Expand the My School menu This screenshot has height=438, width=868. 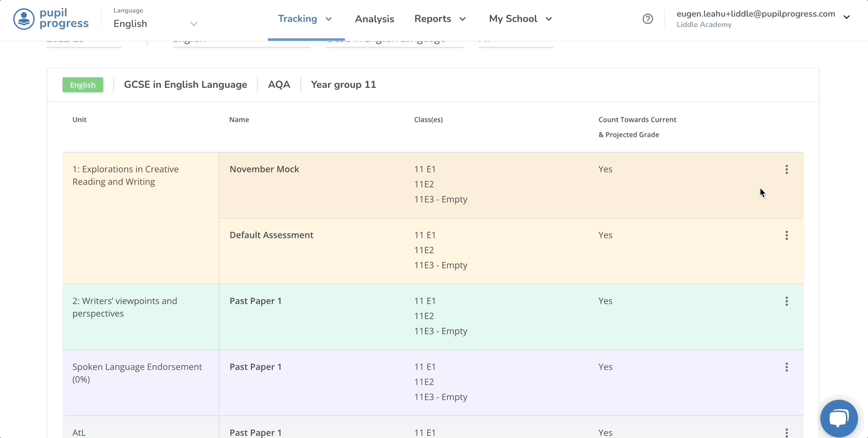tap(520, 19)
